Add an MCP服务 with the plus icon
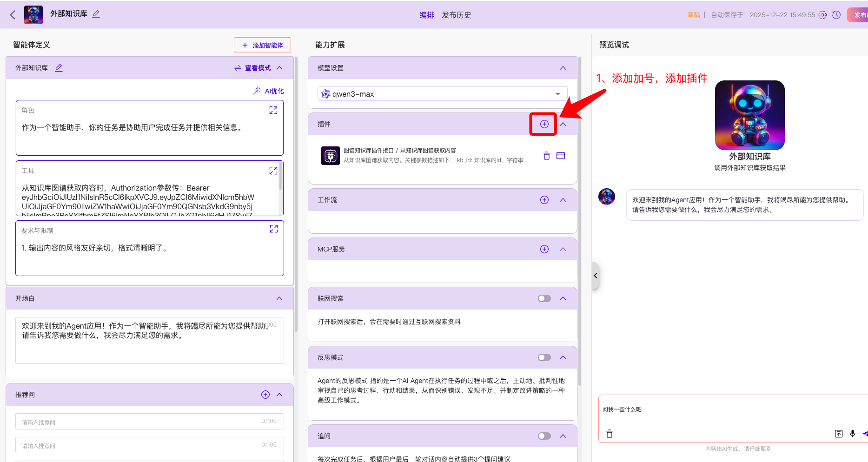868x462 pixels. [x=544, y=249]
